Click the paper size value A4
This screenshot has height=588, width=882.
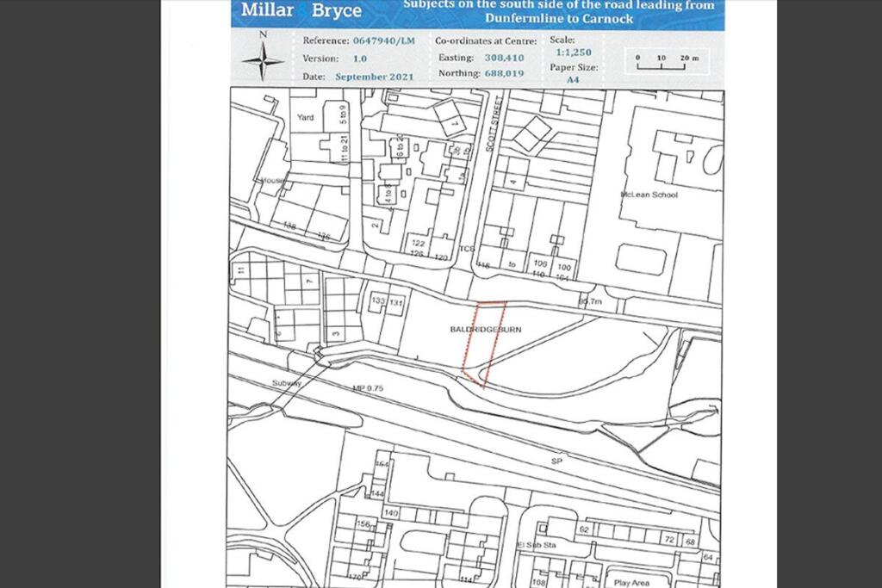572,78
